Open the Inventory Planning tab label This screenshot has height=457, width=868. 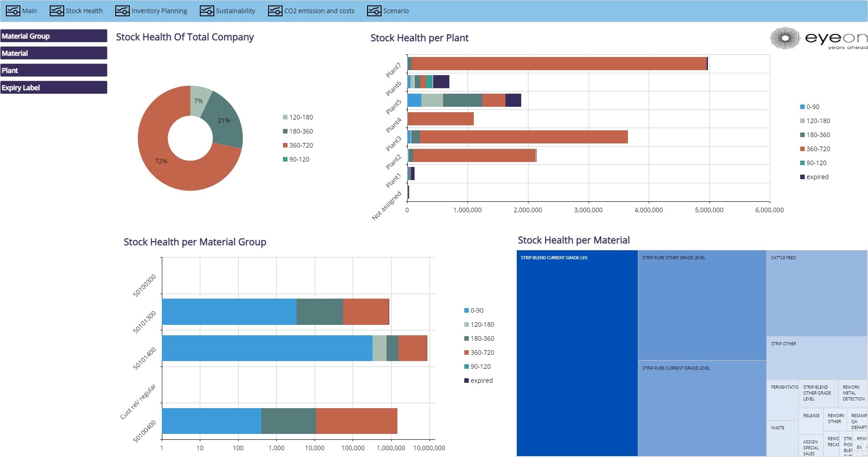tap(159, 11)
